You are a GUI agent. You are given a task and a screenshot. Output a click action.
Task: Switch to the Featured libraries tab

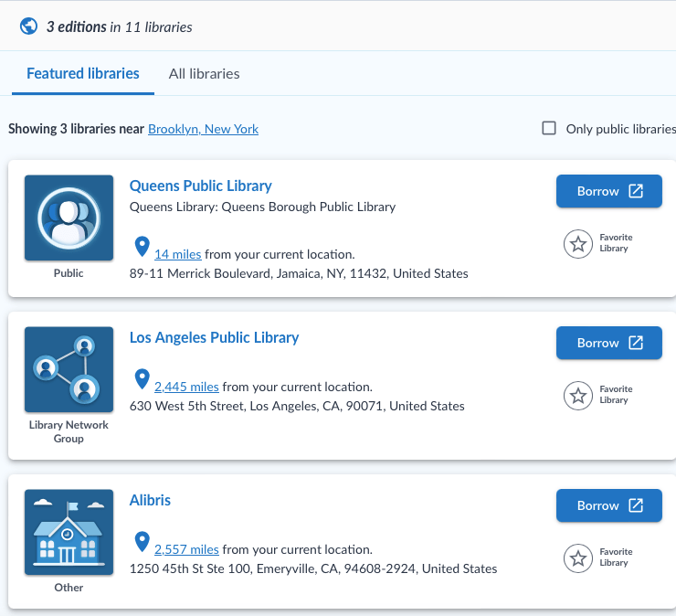click(x=83, y=73)
